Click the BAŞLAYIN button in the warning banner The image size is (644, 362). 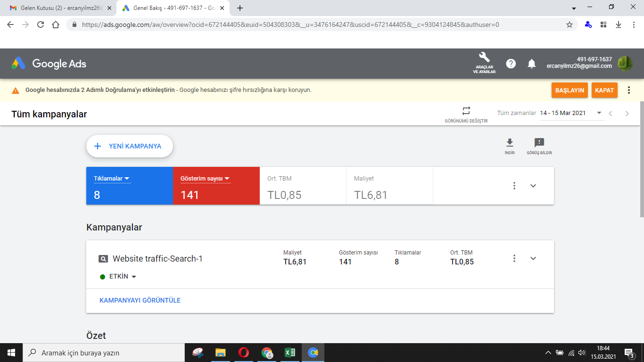tap(570, 90)
